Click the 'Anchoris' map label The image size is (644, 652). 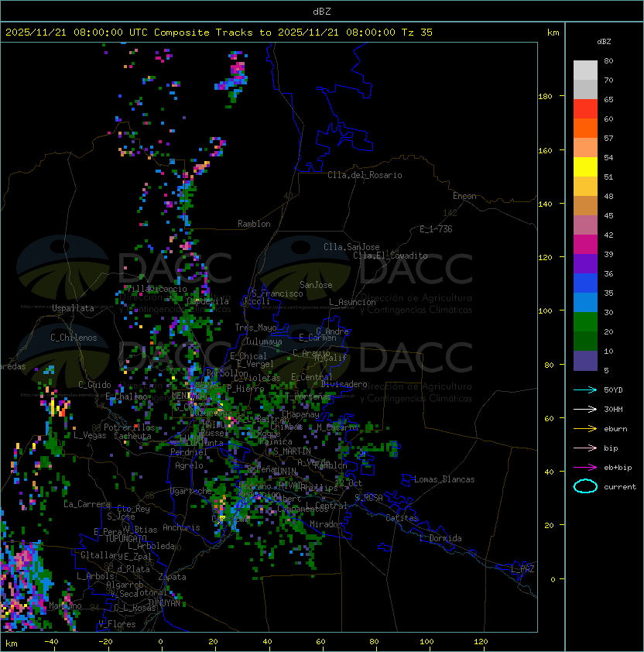[181, 527]
